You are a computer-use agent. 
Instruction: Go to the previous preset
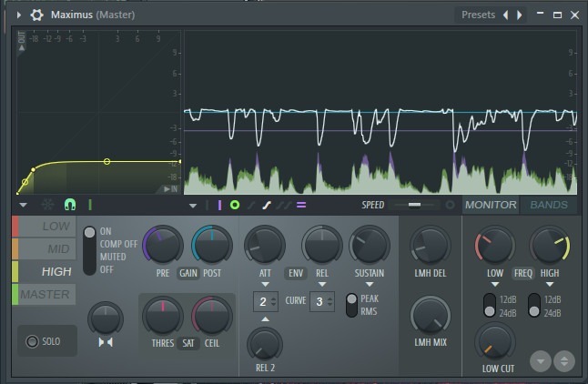pyautogui.click(x=506, y=15)
